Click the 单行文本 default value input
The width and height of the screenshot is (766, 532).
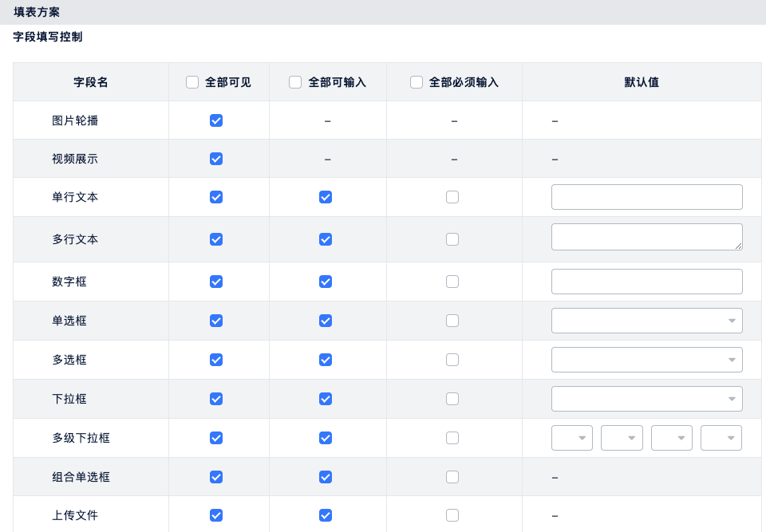(x=646, y=197)
